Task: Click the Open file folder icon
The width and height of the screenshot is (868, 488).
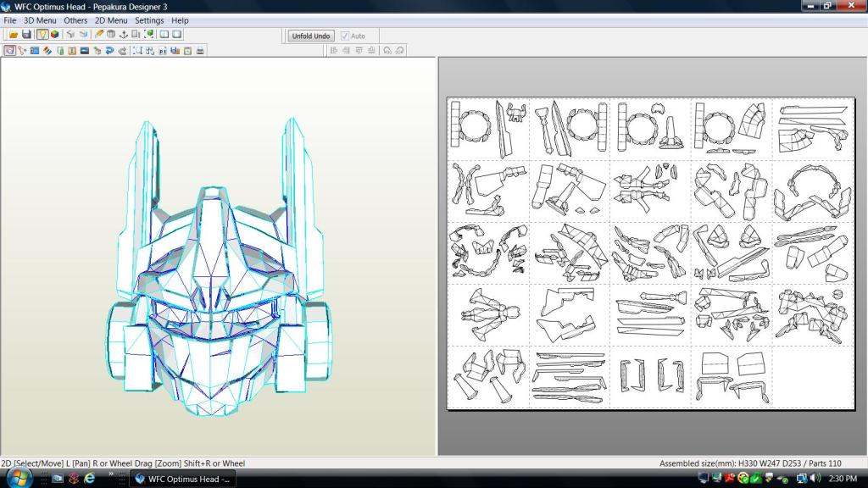Action: [14, 34]
